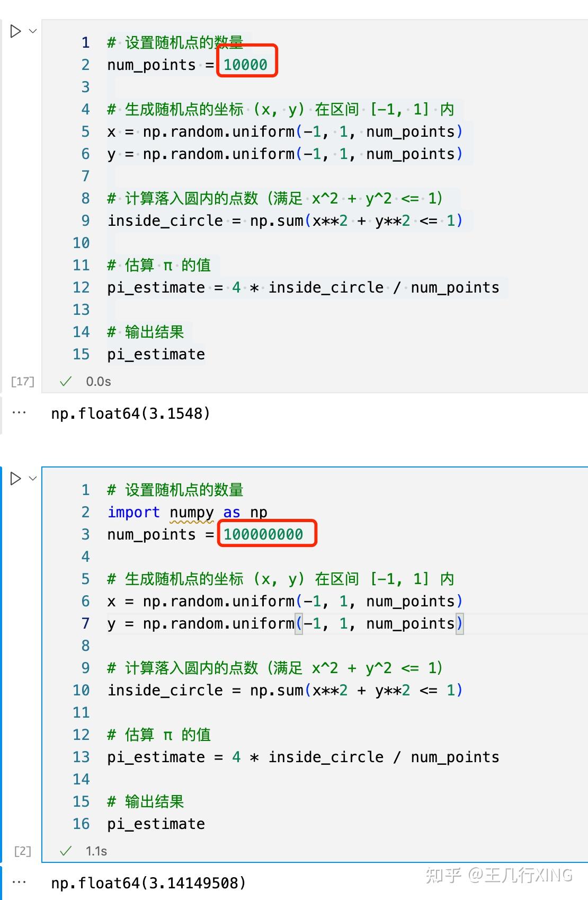Image resolution: width=588 pixels, height=900 pixels.
Task: Click line 6 'x = np.random.uniform' in second cell
Action: [x=285, y=601]
